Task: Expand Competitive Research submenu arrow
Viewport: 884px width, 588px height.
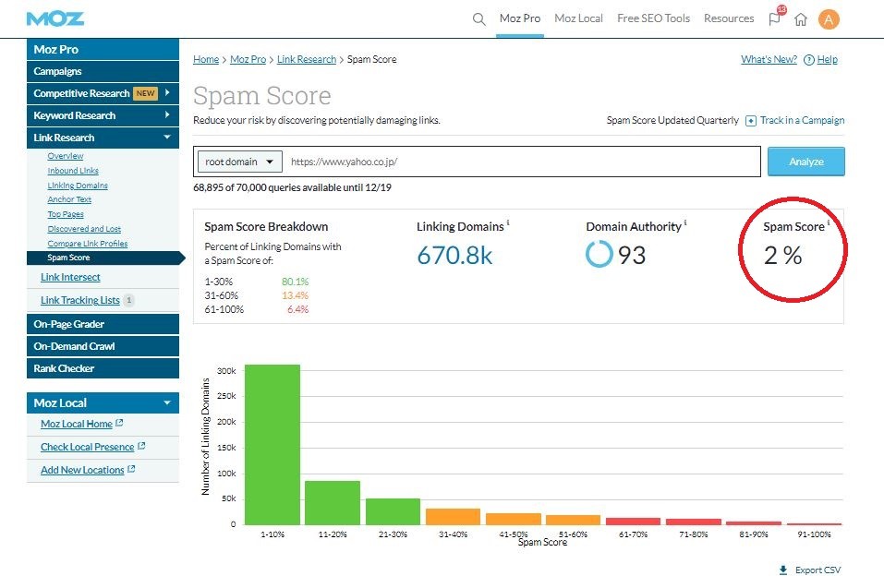Action: 167,92
